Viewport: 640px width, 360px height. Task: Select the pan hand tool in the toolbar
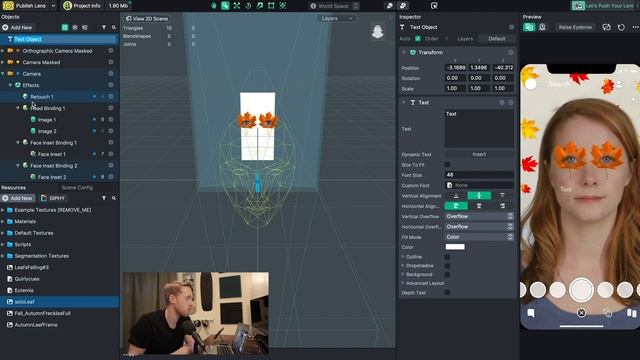(214, 6)
